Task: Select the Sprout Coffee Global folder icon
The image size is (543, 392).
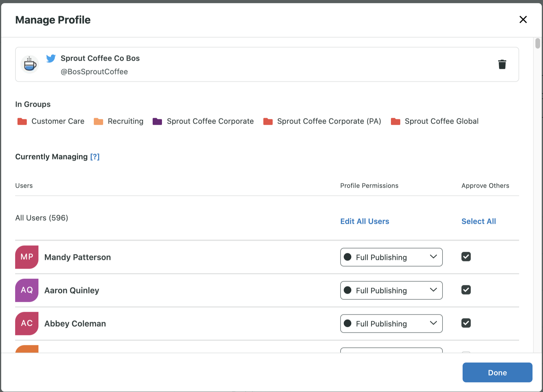Action: [x=396, y=121]
